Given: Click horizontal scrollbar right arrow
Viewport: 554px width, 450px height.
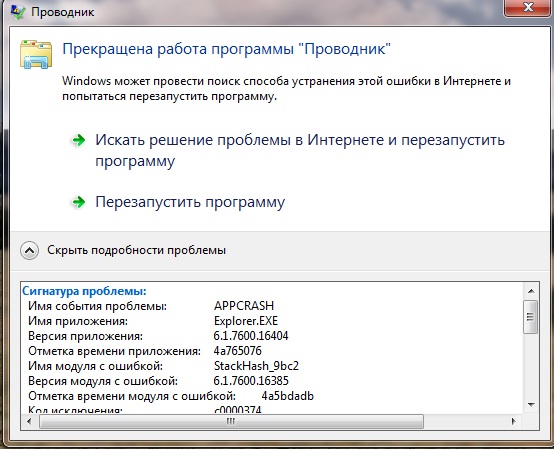Looking at the screenshot, I should tap(513, 421).
